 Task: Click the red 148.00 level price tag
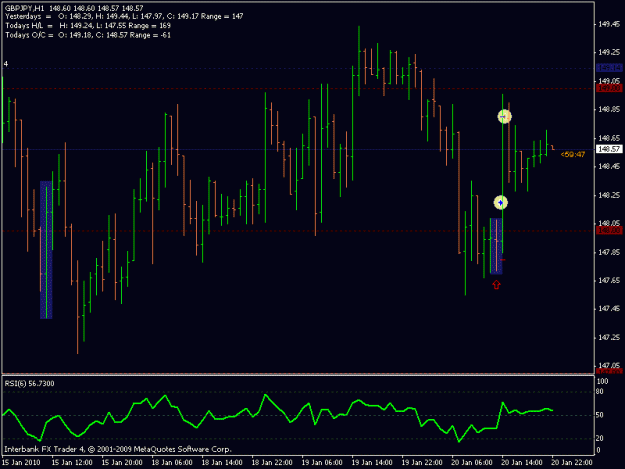click(x=609, y=231)
